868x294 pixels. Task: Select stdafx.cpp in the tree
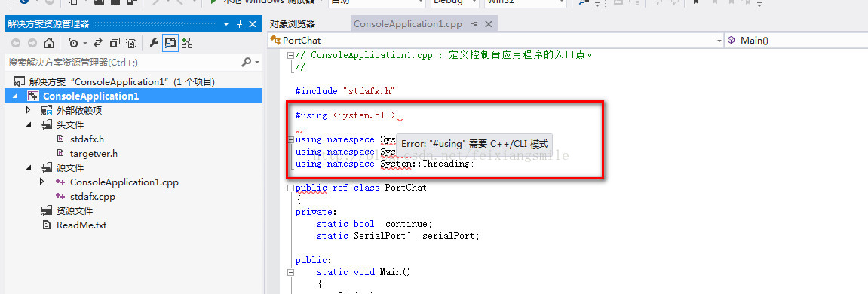93,197
